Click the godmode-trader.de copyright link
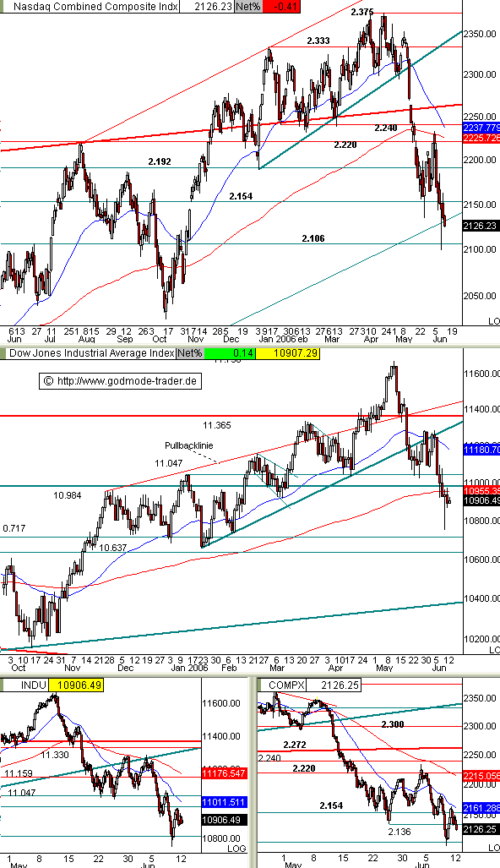Viewport: 500px width, 868px height. click(120, 381)
